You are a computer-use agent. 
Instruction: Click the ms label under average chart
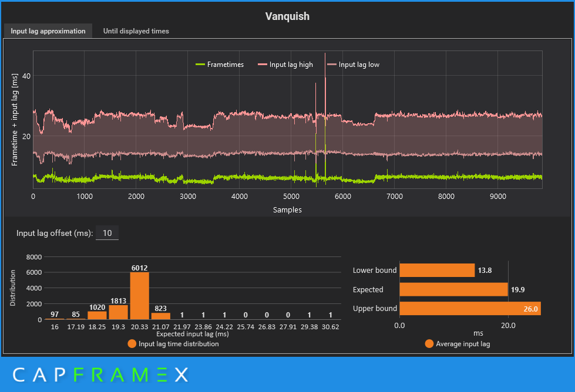click(478, 333)
